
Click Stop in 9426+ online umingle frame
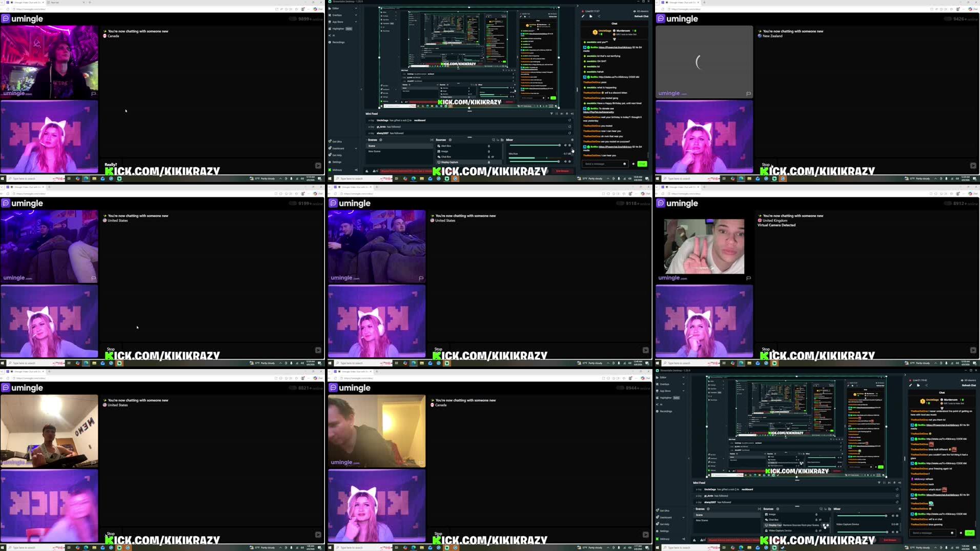click(x=765, y=165)
